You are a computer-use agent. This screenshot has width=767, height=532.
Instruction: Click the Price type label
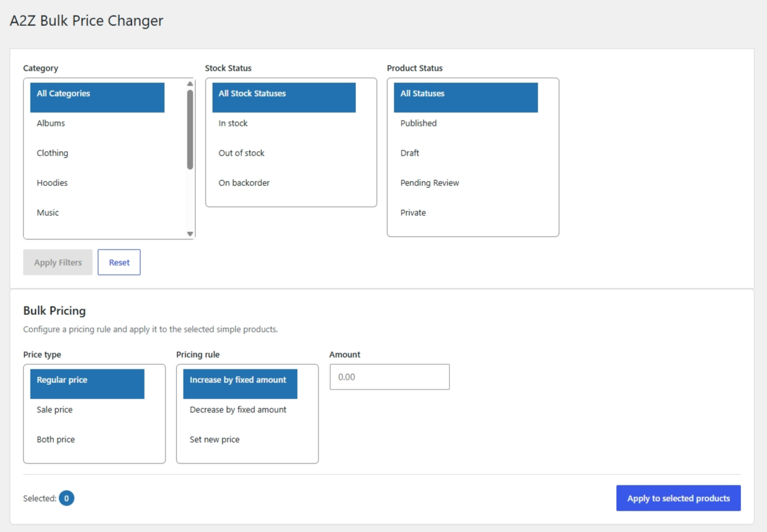pyautogui.click(x=42, y=354)
